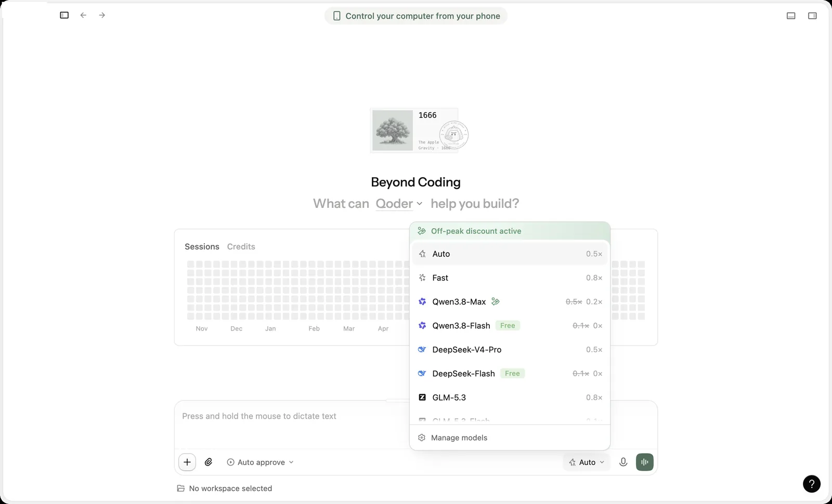832x504 pixels.
Task: Toggle the left sidebar panel icon
Action: 64,15
